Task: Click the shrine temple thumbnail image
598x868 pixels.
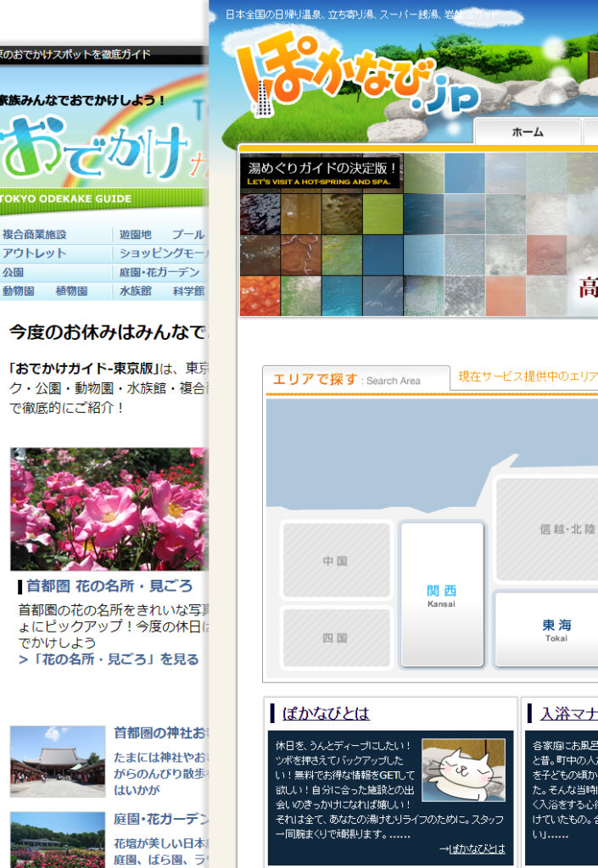Action: 58,760
